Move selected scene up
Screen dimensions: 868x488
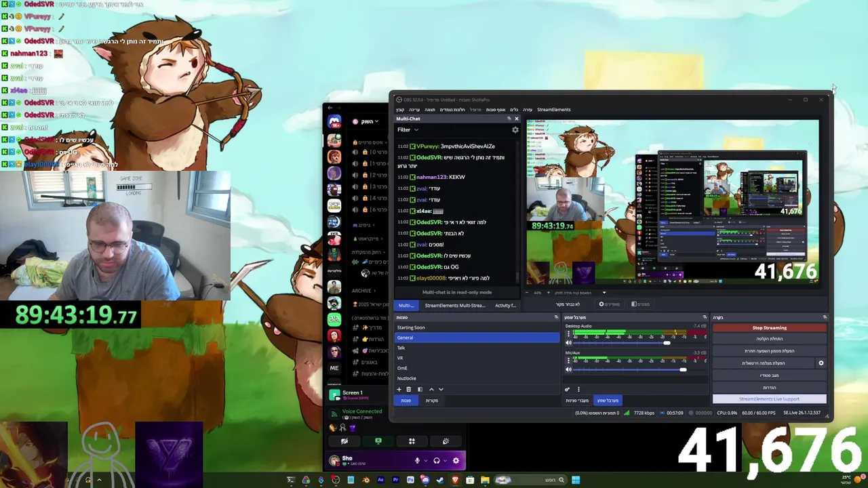431,389
